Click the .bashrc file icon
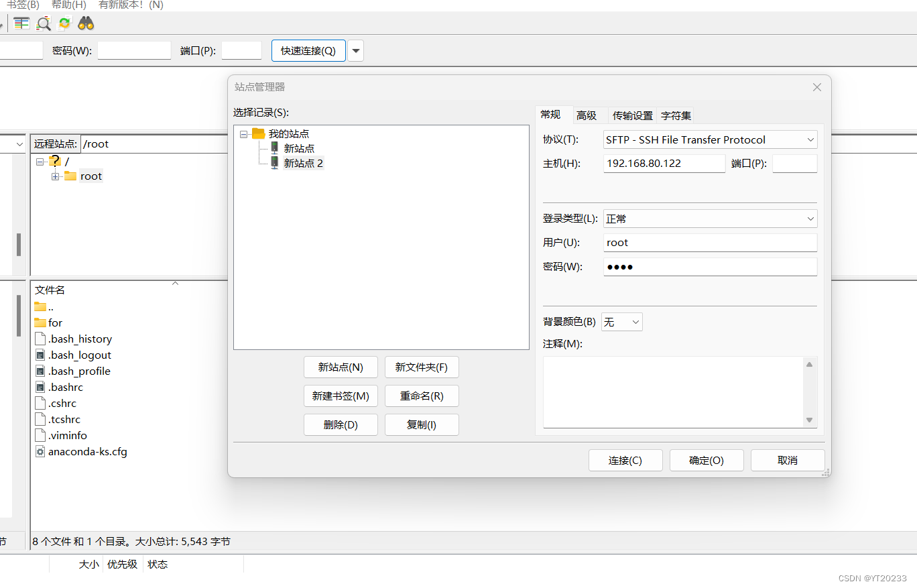 40,387
